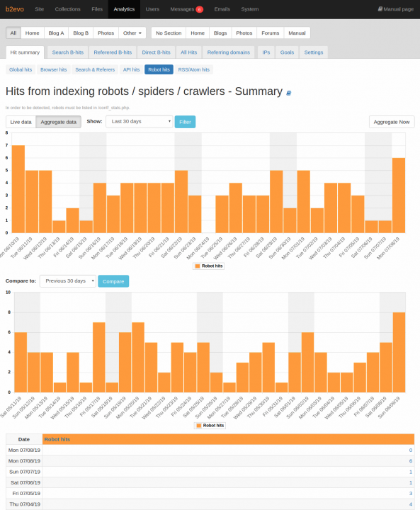The image size is (420, 510).
Task: Open the Compare to dropdown
Action: [x=68, y=281]
